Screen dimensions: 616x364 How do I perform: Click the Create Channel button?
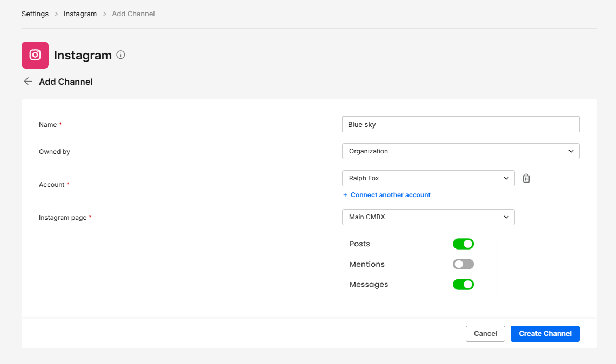coord(545,334)
